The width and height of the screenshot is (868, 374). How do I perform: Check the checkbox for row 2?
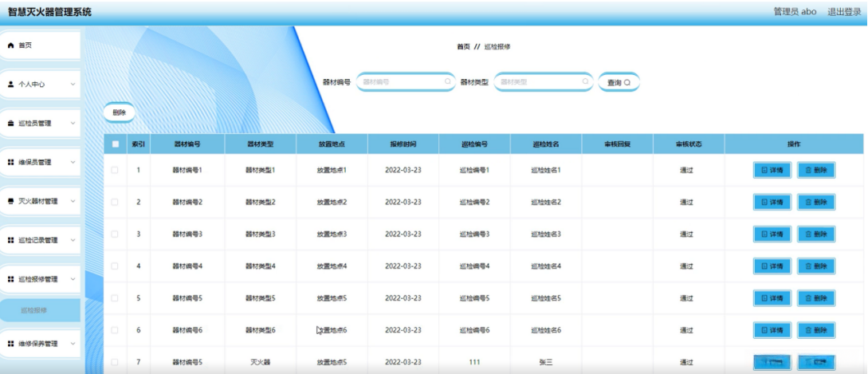click(115, 203)
